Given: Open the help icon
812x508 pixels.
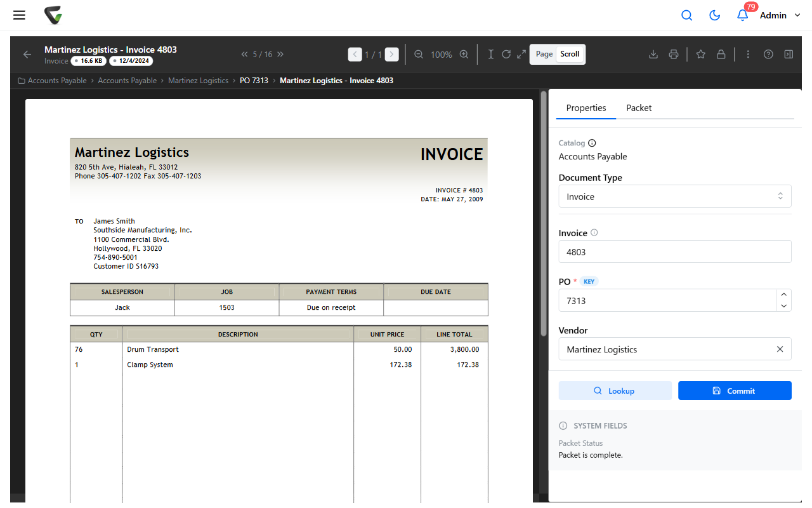Looking at the screenshot, I should click(x=768, y=55).
